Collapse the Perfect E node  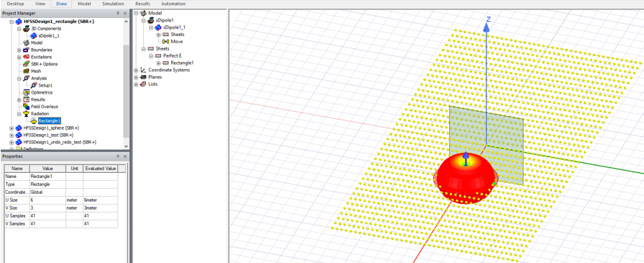tap(151, 55)
